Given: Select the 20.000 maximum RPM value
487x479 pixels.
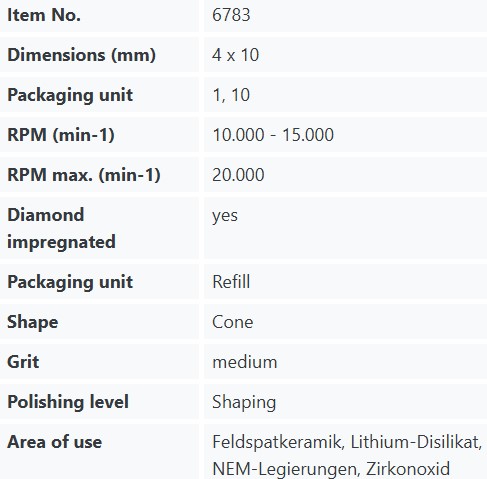Looking at the screenshot, I should click(x=238, y=175).
